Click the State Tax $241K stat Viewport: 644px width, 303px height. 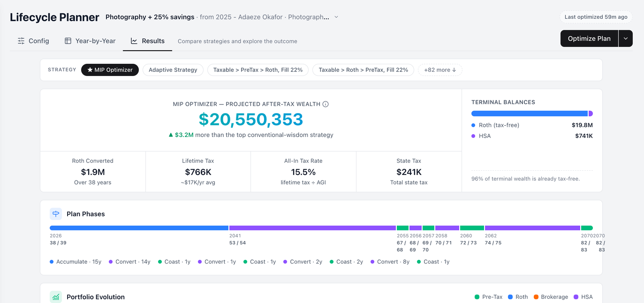409,172
